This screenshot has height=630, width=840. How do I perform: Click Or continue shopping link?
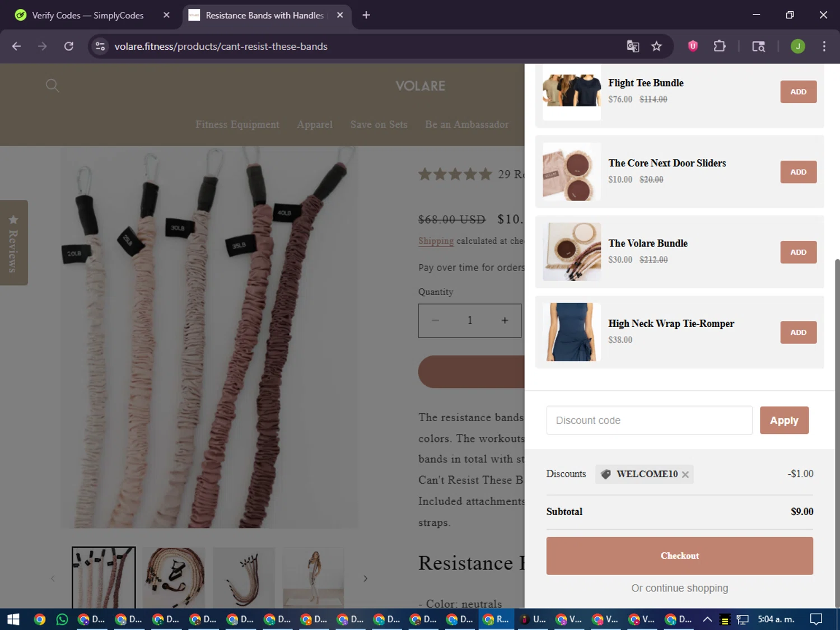click(x=679, y=588)
